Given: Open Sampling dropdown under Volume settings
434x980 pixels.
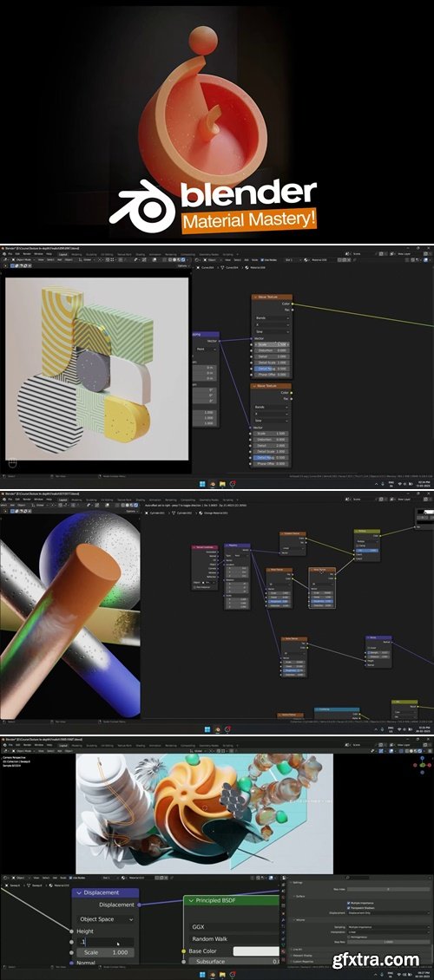Looking at the screenshot, I should pyautogui.click(x=388, y=927).
